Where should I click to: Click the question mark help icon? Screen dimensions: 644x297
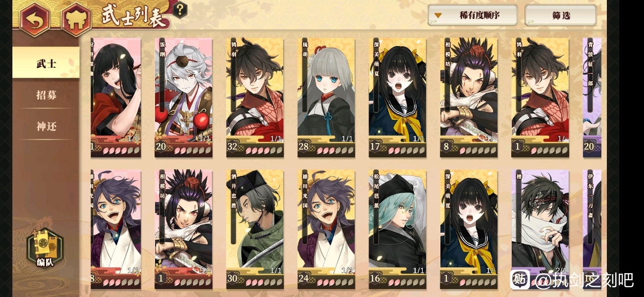point(180,9)
